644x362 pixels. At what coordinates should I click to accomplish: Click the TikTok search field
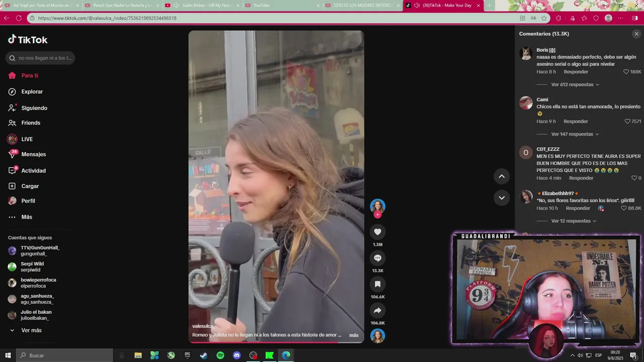[x=40, y=58]
